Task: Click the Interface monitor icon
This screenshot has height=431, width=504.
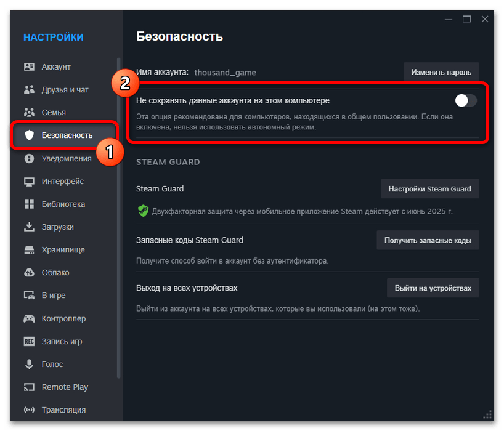Action: [29, 182]
